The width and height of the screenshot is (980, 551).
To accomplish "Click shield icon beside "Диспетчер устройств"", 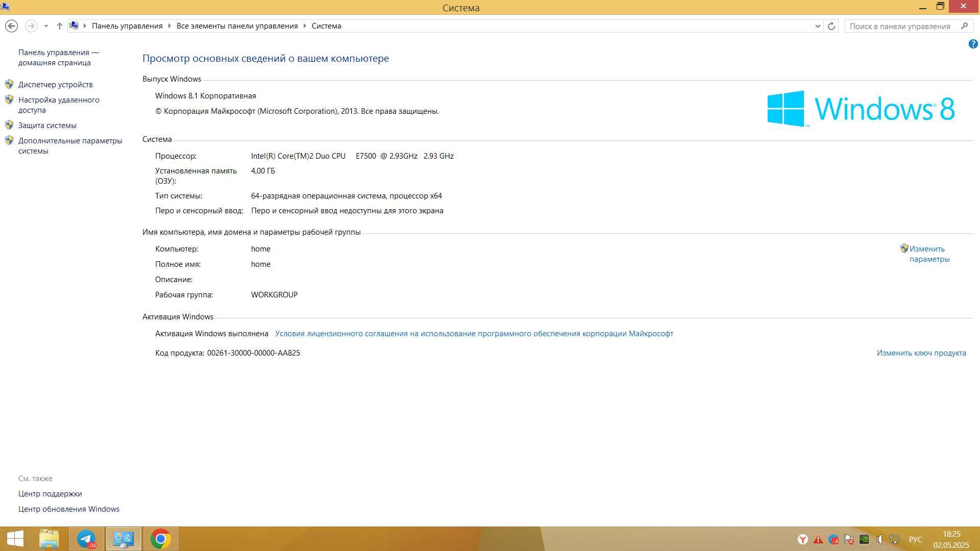I will [9, 84].
